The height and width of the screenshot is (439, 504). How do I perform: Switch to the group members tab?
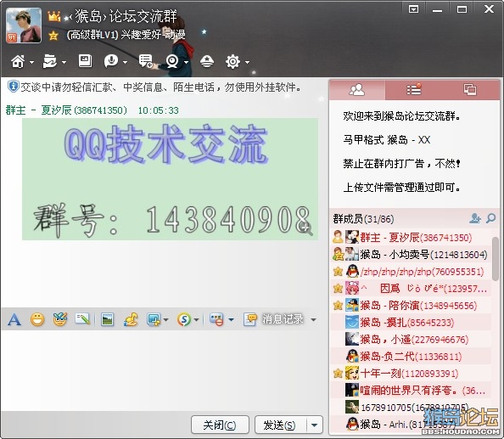tap(356, 90)
